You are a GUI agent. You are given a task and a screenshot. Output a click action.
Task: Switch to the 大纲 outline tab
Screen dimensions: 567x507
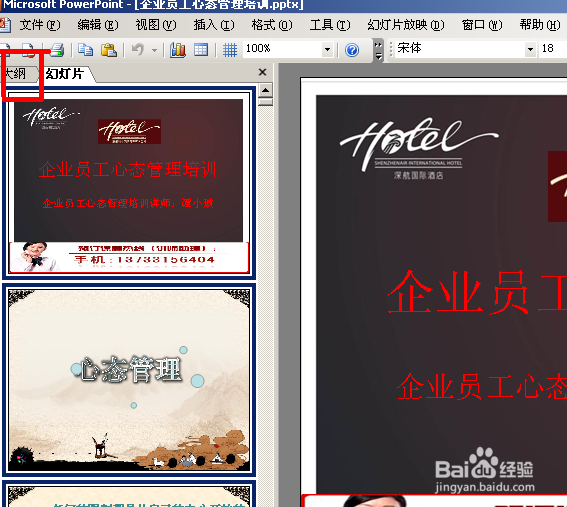tap(17, 74)
